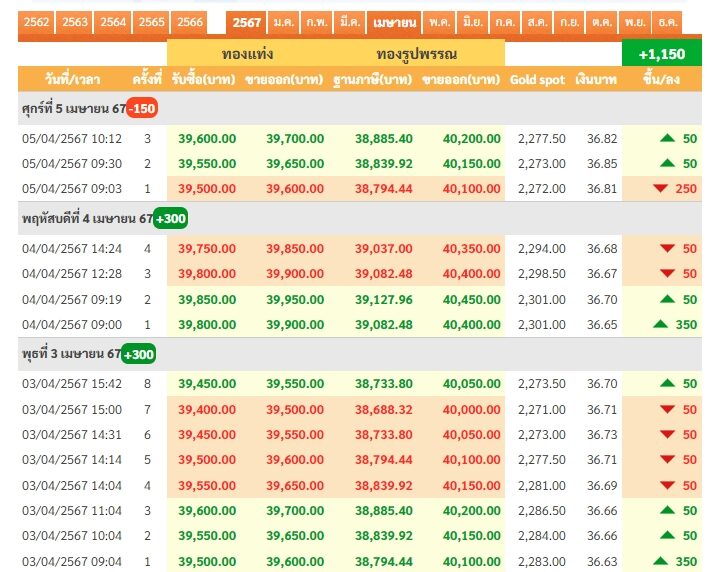Click the down arrow on the 05/04/2567 09:03 row
This screenshot has height=572, width=707.
(x=660, y=188)
